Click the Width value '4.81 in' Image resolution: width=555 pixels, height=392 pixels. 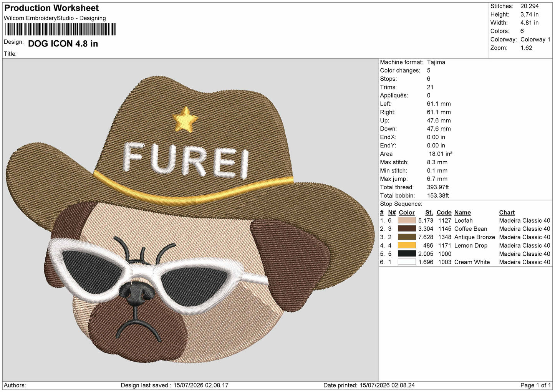(x=530, y=23)
